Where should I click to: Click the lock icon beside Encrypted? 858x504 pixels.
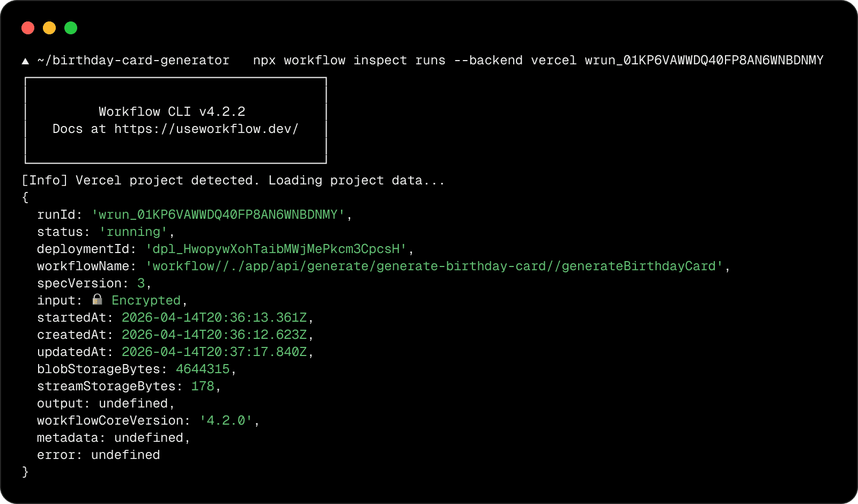coord(97,299)
